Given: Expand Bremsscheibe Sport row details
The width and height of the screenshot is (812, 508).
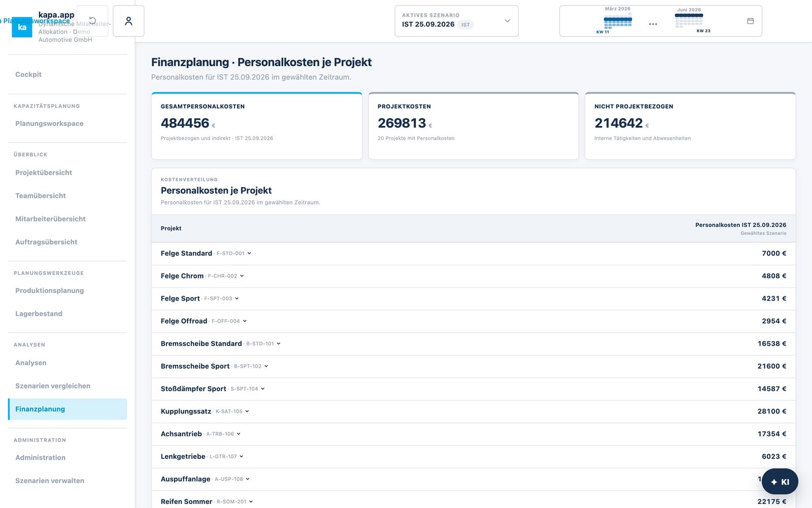Looking at the screenshot, I should (266, 366).
